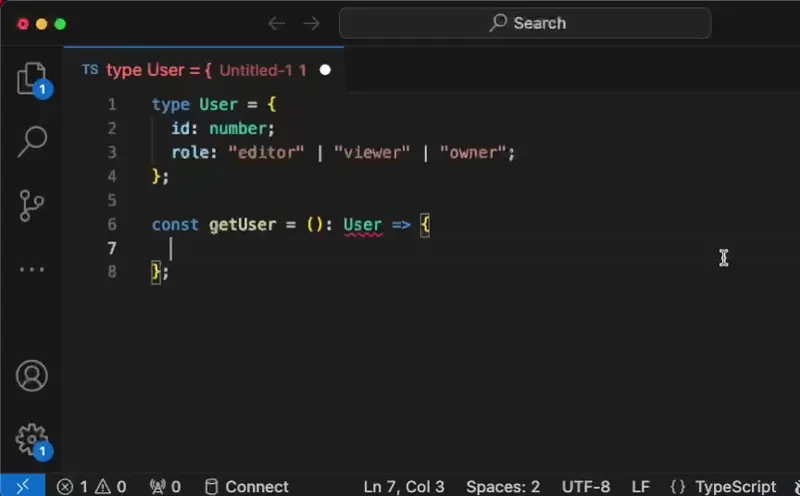Screen dimensions: 800x496
Task: Open the Manage gear icon
Action: point(33,441)
